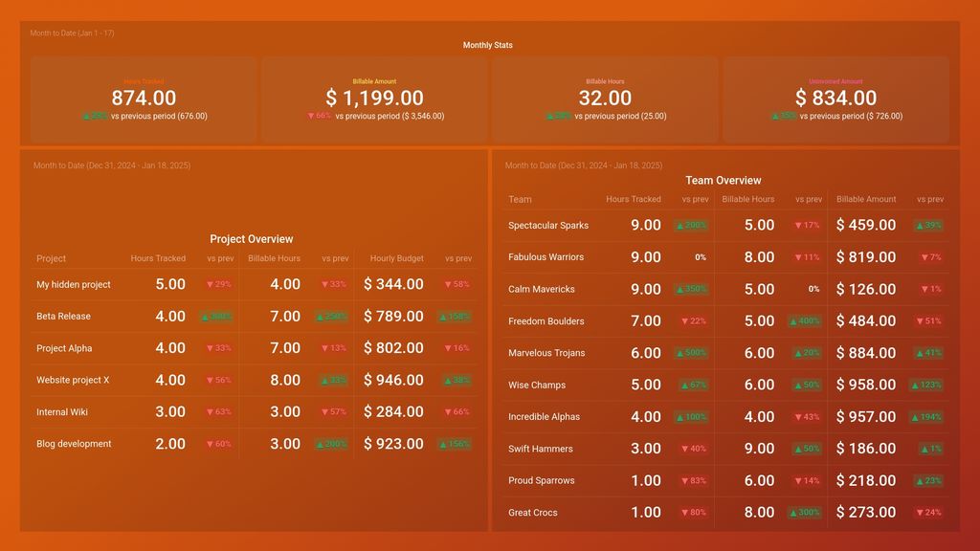Screen dimensions: 980x551
Task: Click the $ 884.00 billable amount value
Action: point(866,353)
